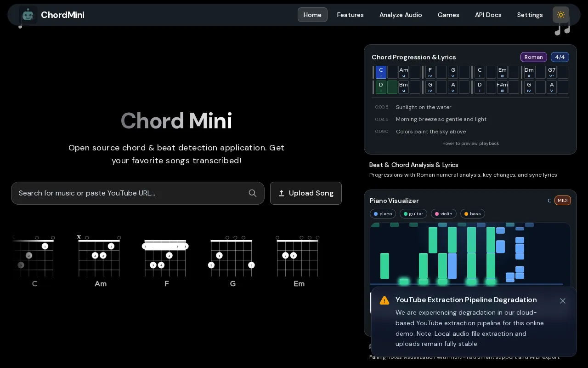Viewport: 588px width, 368px height.
Task: Click the Em chord cell
Action: pyautogui.click(x=502, y=72)
